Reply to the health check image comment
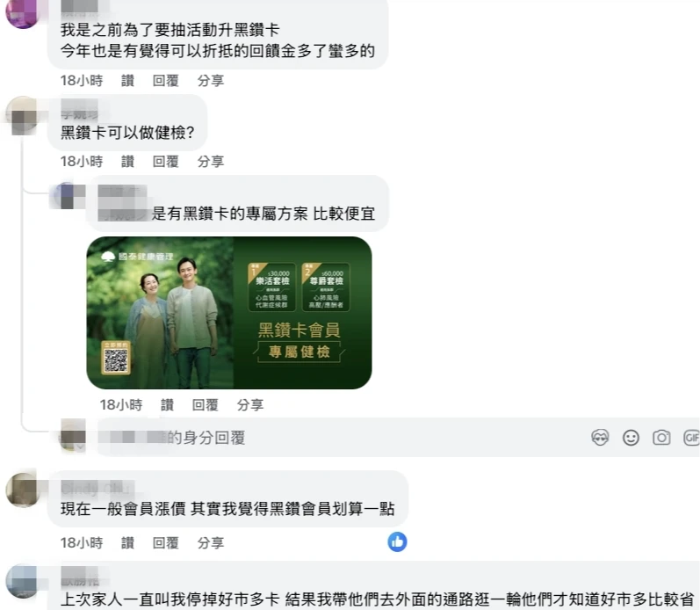The height and width of the screenshot is (610, 700). 205,405
